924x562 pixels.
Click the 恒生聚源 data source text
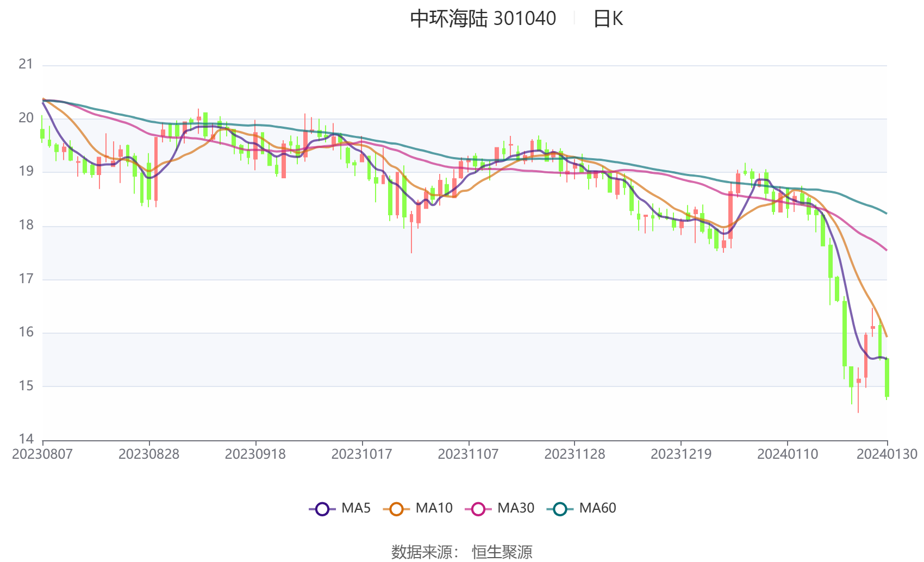(502, 552)
